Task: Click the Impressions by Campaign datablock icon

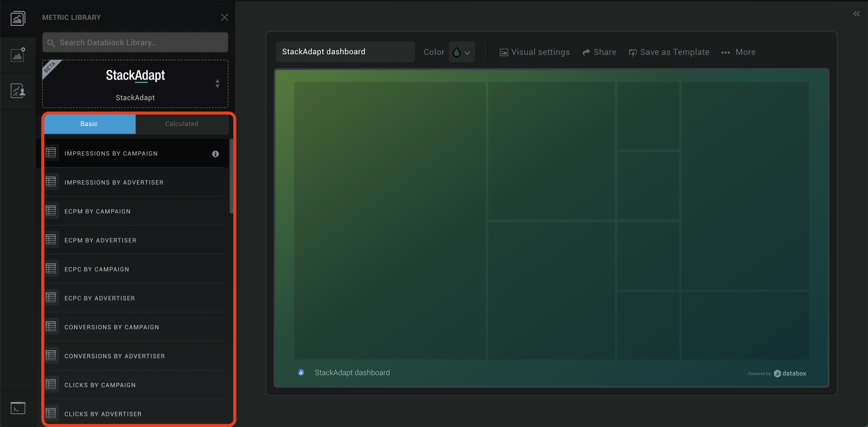Action: (51, 153)
